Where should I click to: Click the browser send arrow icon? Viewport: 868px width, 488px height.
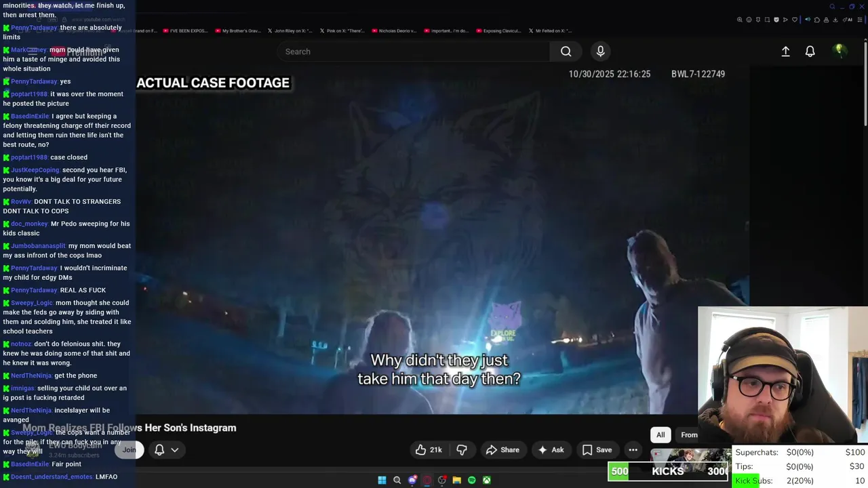[x=785, y=20]
